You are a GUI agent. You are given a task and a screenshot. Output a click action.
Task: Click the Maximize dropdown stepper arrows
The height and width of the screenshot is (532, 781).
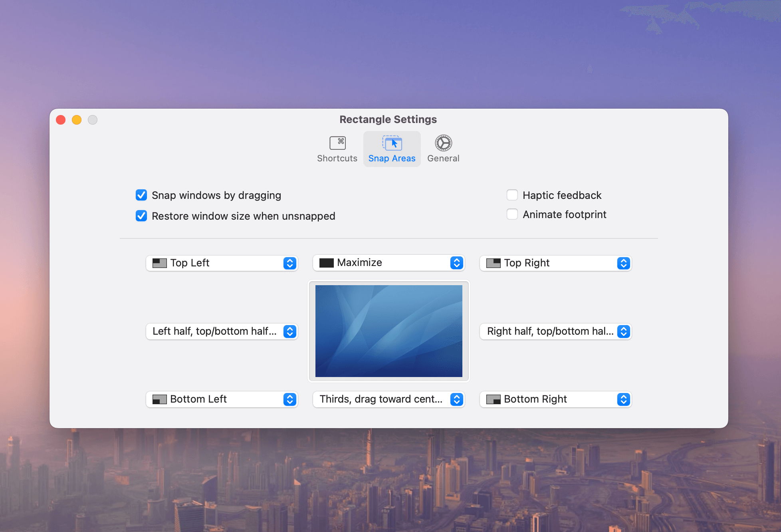pos(456,263)
